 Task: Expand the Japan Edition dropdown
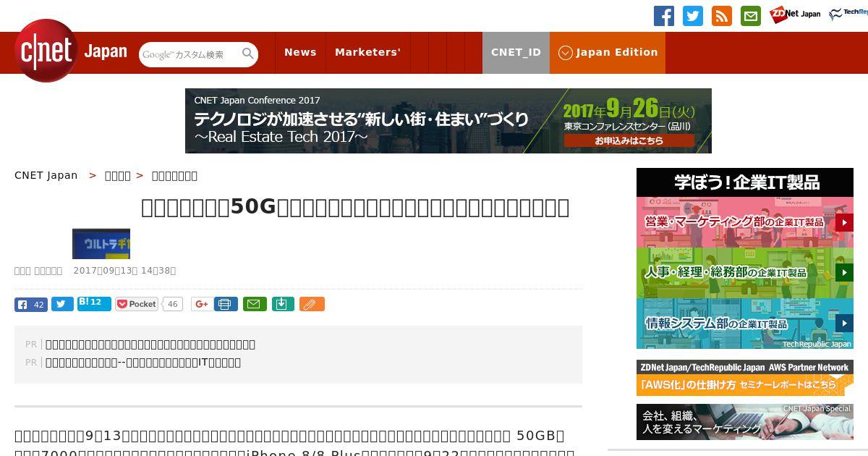pos(608,52)
